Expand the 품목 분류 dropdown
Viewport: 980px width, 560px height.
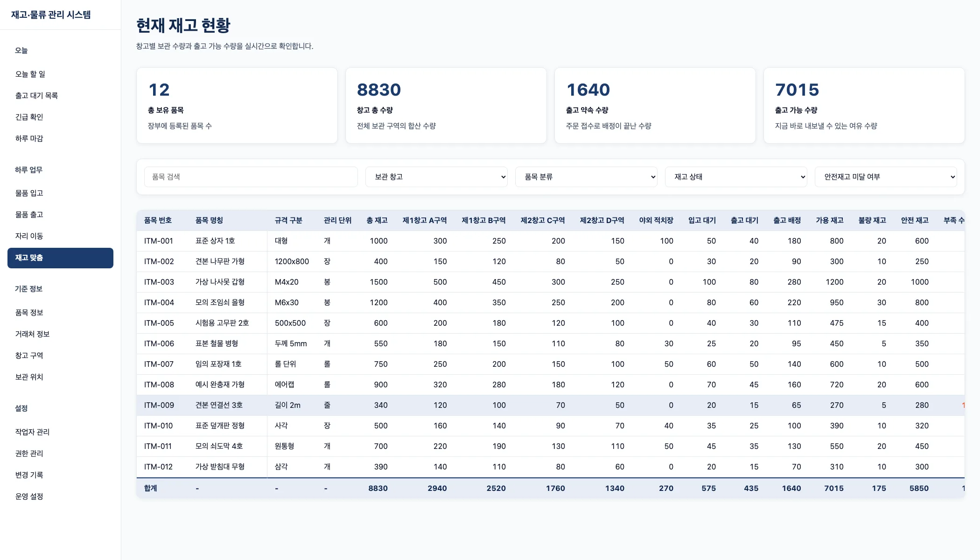pos(586,177)
